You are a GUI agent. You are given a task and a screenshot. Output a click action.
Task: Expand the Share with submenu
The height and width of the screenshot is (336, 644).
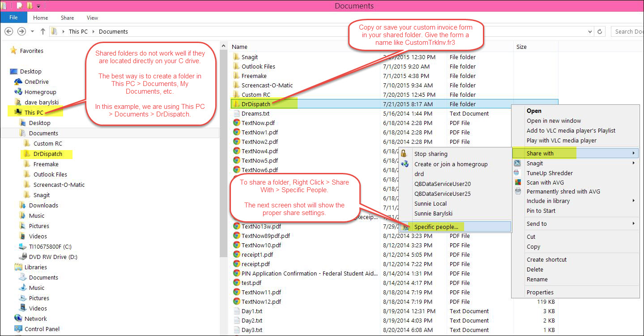576,153
